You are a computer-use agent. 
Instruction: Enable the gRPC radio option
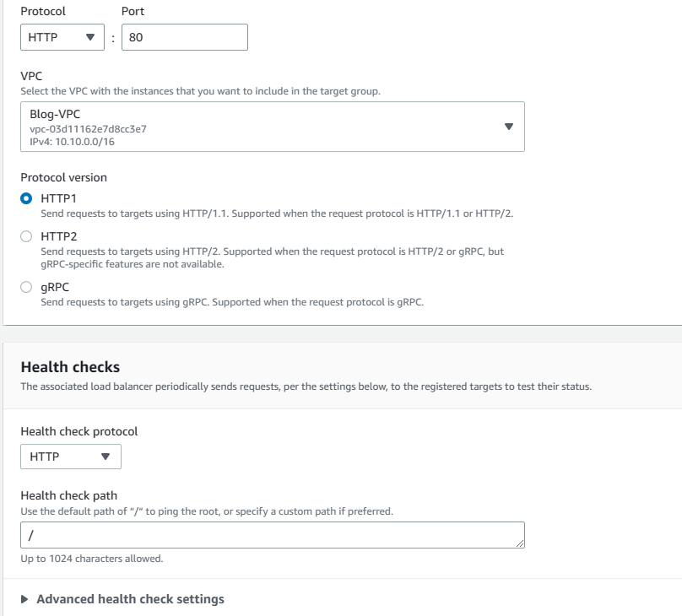[x=26, y=287]
